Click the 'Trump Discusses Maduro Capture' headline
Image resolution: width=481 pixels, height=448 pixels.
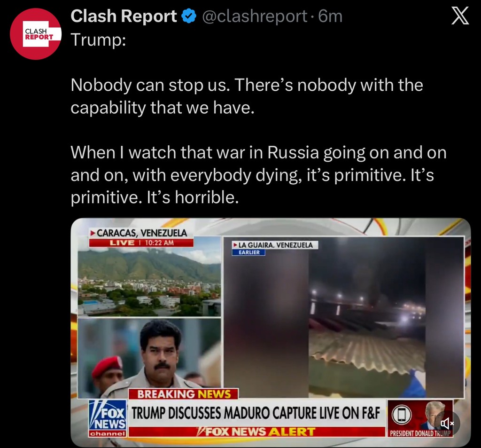point(256,413)
